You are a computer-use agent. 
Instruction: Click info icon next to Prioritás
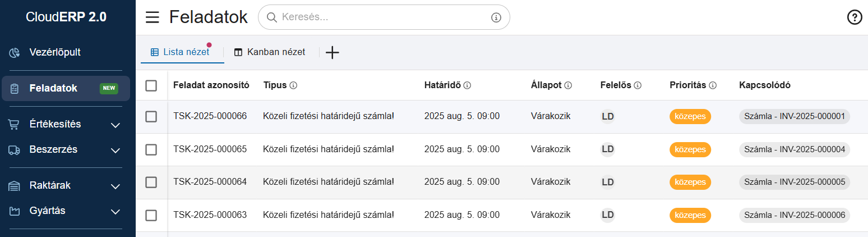tap(713, 85)
